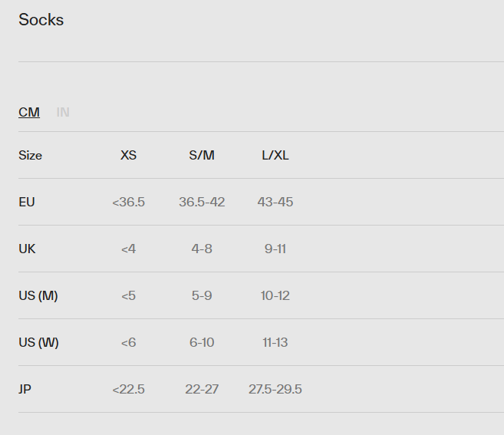Select JP size <22.5 cell
Viewport: 504px width, 435px height.
point(128,389)
